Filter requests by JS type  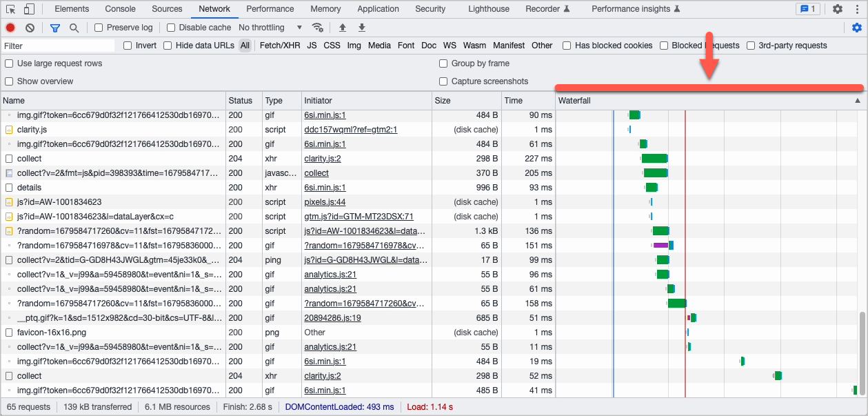tap(312, 46)
